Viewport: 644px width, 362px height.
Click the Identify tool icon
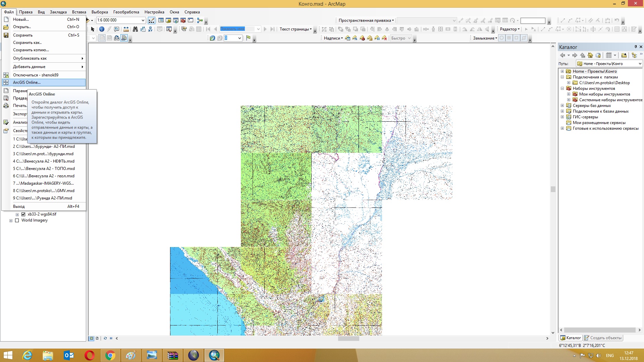[x=102, y=29]
